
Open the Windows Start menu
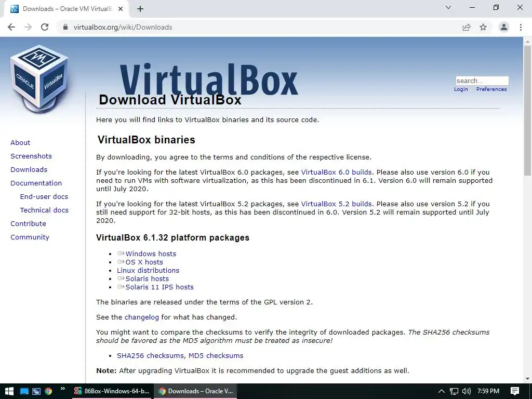coord(9,391)
